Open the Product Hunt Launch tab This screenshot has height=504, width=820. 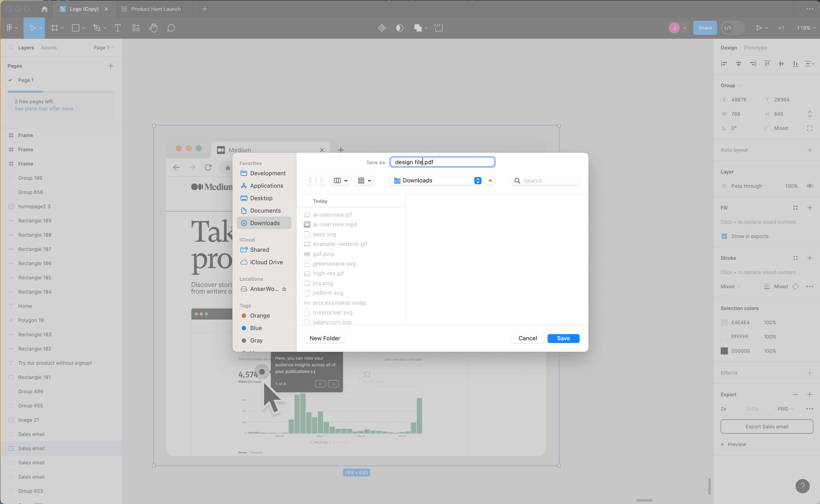point(156,9)
